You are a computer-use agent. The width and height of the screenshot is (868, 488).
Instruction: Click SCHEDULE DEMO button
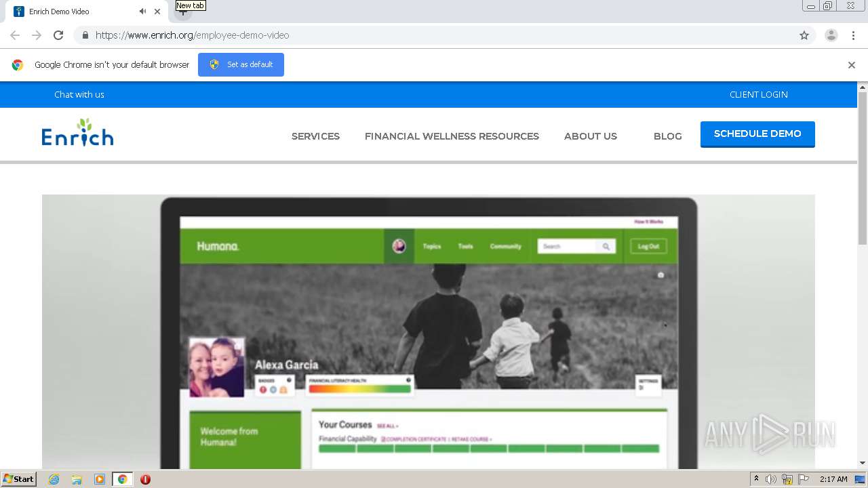(757, 134)
